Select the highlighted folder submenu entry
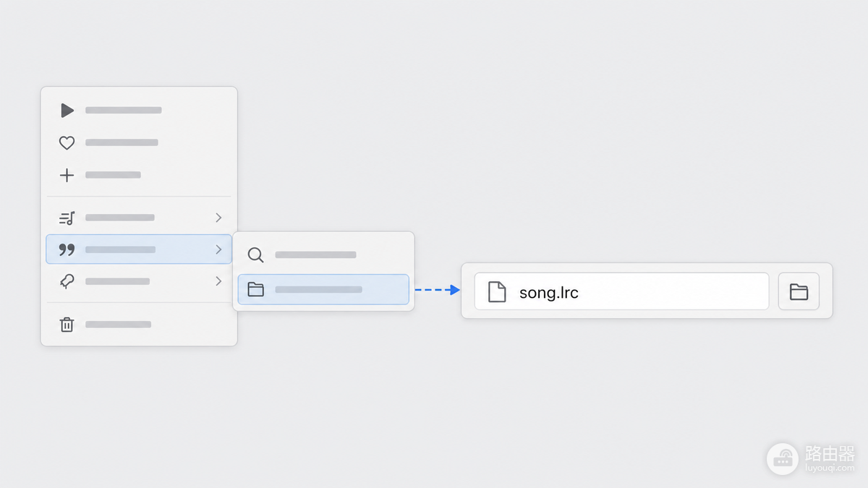868x488 pixels. pos(323,289)
